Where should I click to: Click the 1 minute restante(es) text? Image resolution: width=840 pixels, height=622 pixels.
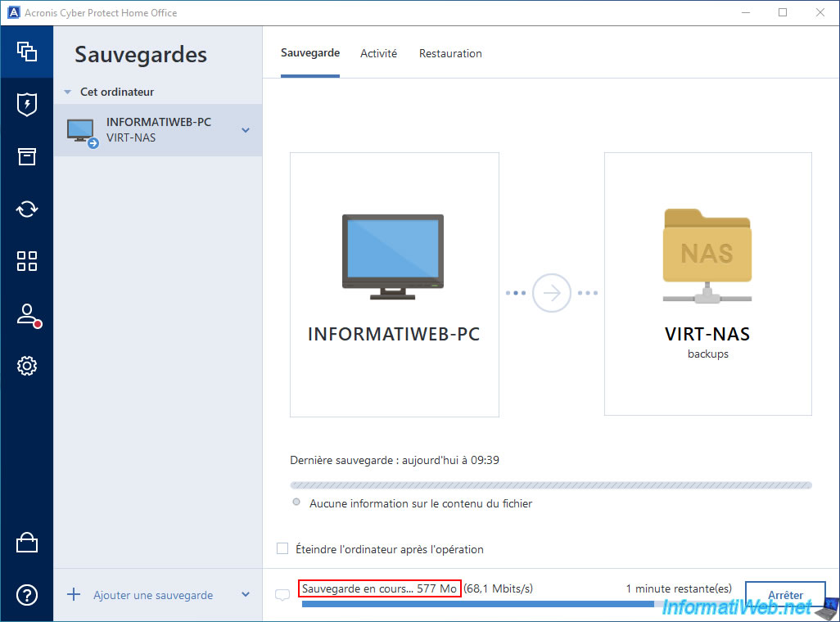click(x=679, y=588)
